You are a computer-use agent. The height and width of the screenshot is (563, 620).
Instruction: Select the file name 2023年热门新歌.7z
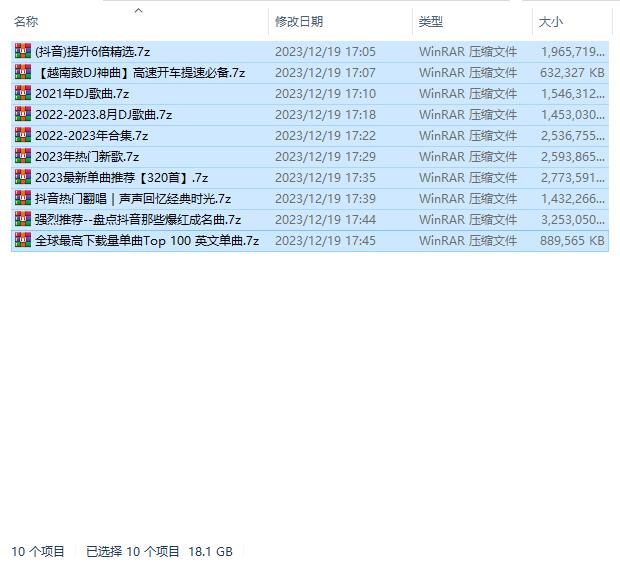coord(87,156)
